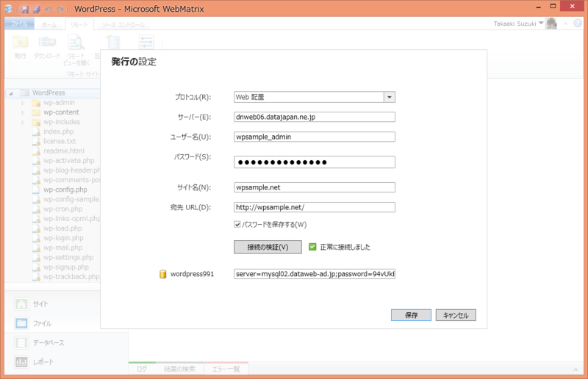Viewport: 588px width, 379px height.
Task: Click the wordpress991 connection string field
Action: [315, 274]
